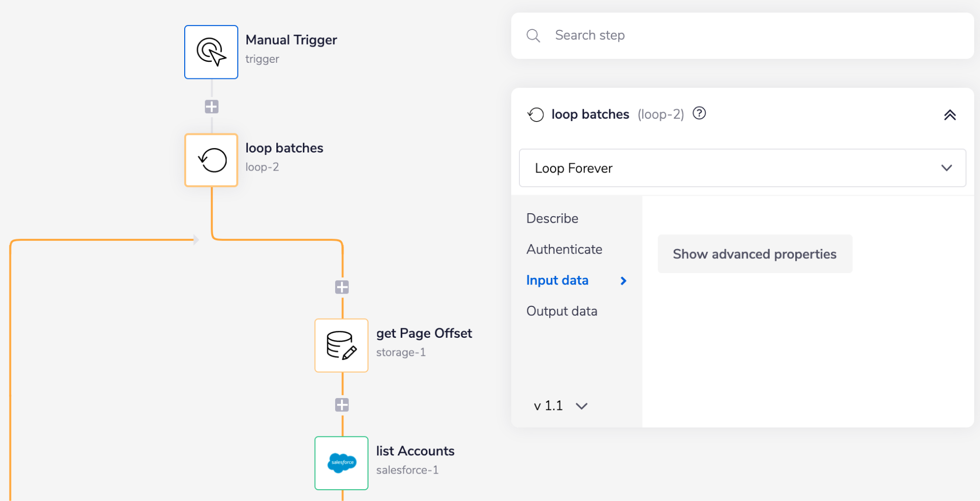The image size is (980, 501).
Task: Add a step between Manual Trigger and loop batches
Action: tap(211, 106)
